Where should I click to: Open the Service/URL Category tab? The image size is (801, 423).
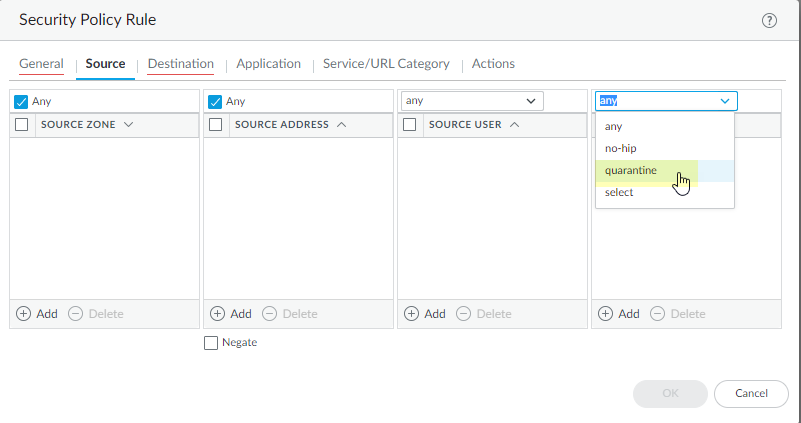point(386,63)
